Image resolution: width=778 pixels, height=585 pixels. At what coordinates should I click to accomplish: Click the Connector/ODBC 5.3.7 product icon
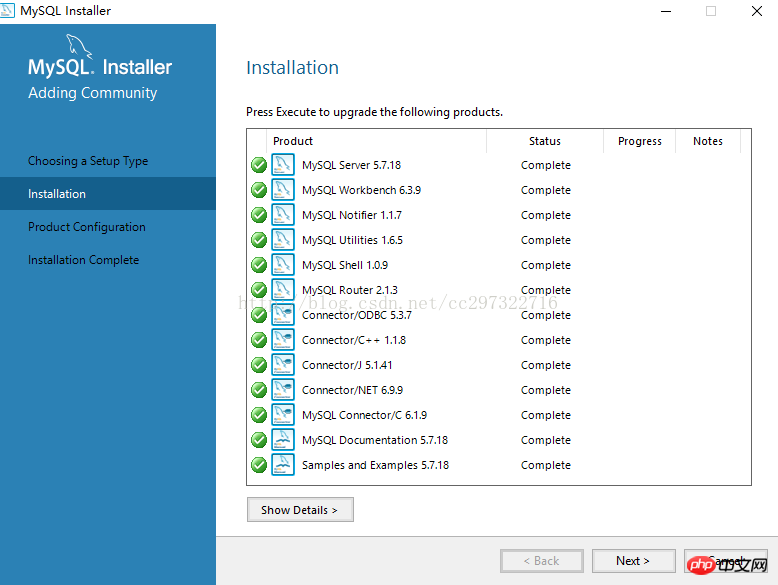[283, 315]
